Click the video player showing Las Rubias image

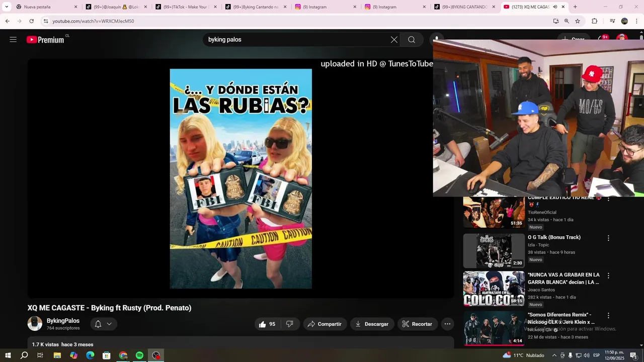pyautogui.click(x=241, y=178)
